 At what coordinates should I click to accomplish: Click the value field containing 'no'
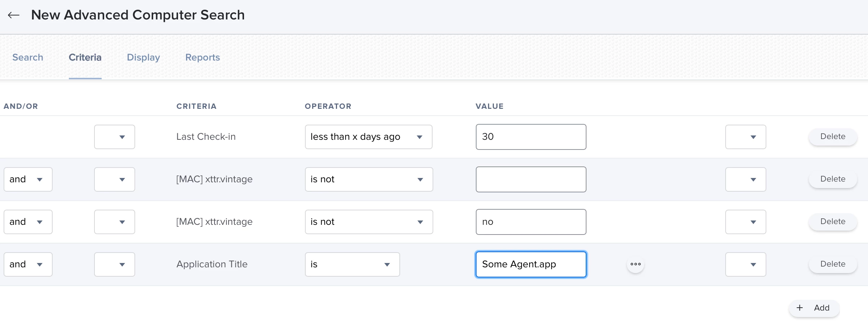click(x=531, y=222)
